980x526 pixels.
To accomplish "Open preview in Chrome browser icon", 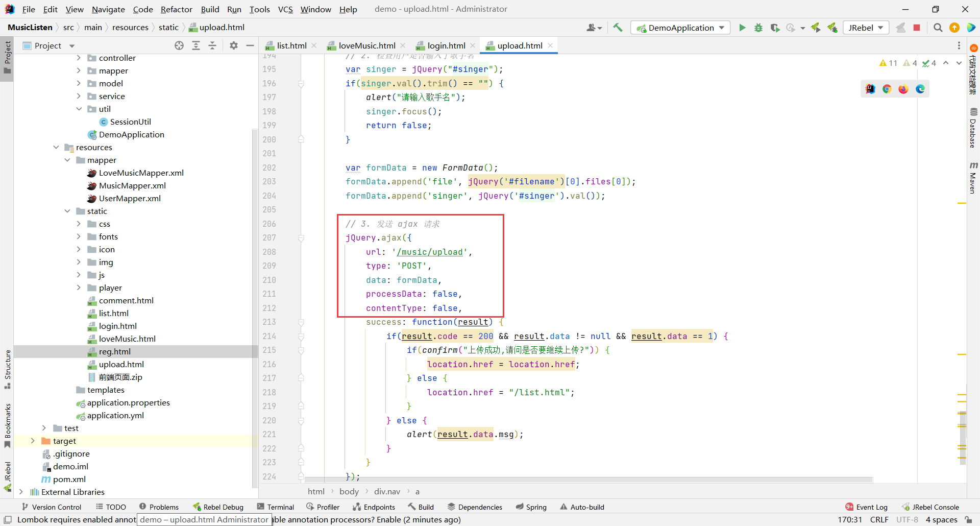I will click(x=887, y=89).
